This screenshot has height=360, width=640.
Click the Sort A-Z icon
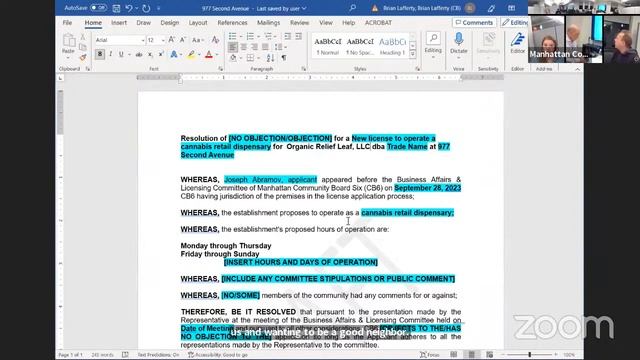(x=270, y=58)
